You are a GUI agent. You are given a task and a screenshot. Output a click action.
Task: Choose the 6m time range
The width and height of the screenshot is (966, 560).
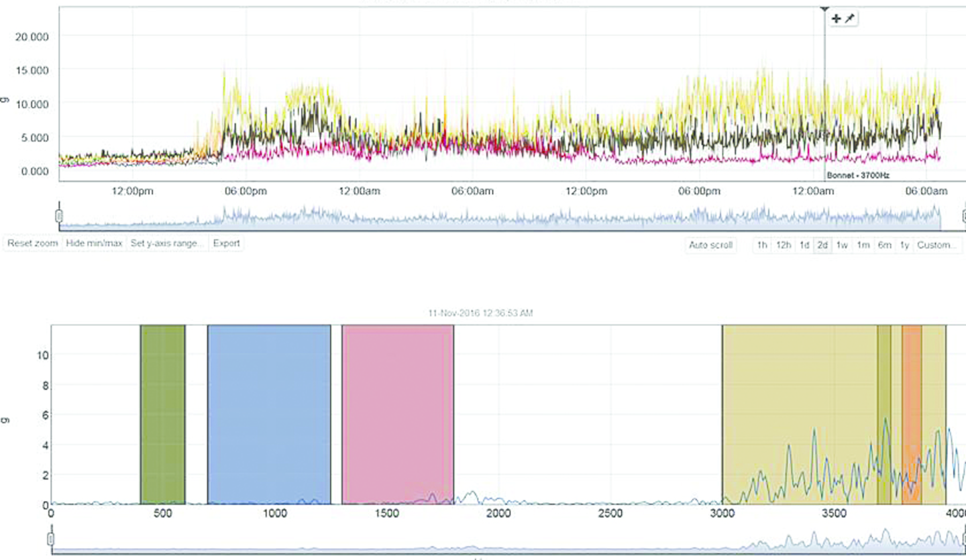(885, 245)
